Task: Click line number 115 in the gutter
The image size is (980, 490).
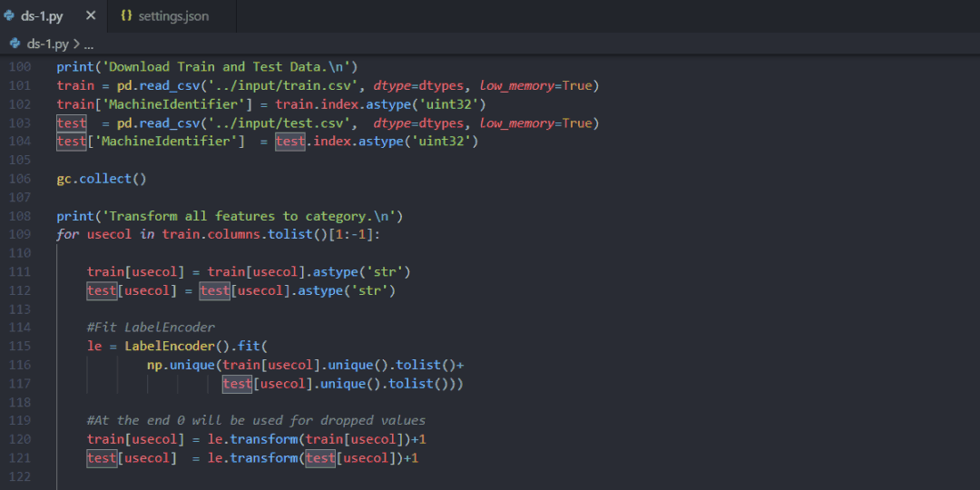Action: 20,347
